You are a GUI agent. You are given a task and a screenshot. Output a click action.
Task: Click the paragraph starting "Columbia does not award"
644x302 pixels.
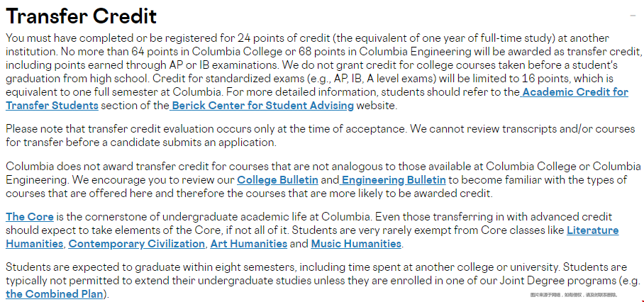click(x=323, y=180)
